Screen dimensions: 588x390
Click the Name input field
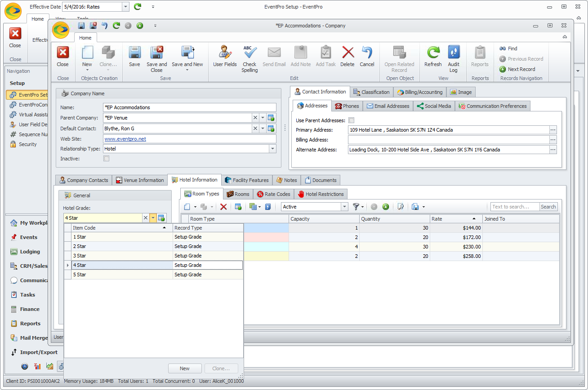[x=189, y=107]
